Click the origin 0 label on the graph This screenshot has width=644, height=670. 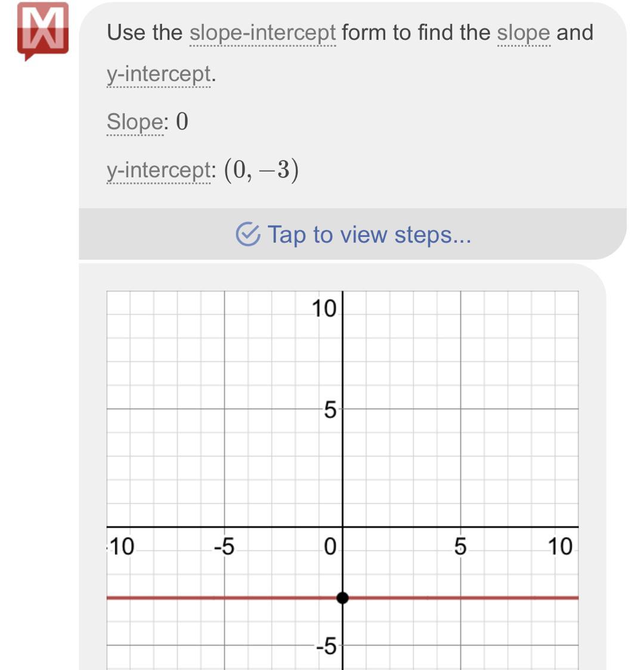pyautogui.click(x=330, y=547)
